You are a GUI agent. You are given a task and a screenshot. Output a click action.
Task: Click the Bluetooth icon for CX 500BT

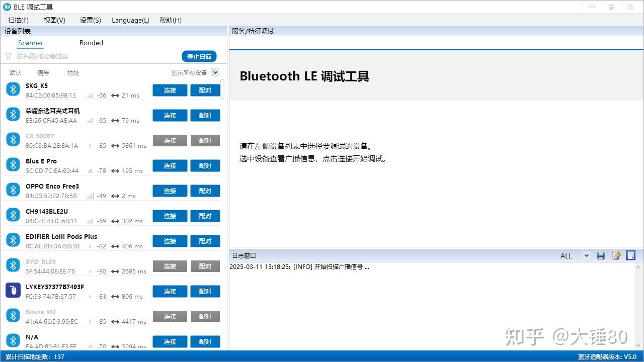click(x=13, y=139)
